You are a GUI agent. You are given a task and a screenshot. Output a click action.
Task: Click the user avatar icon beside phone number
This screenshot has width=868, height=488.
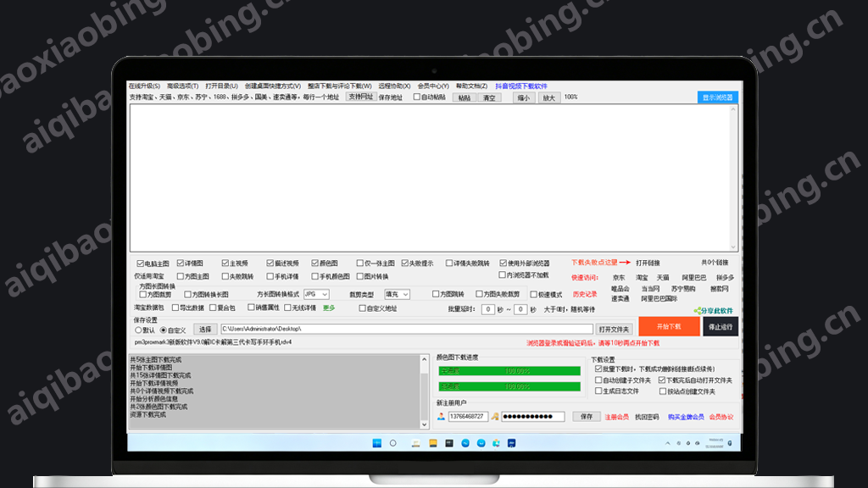[441, 417]
